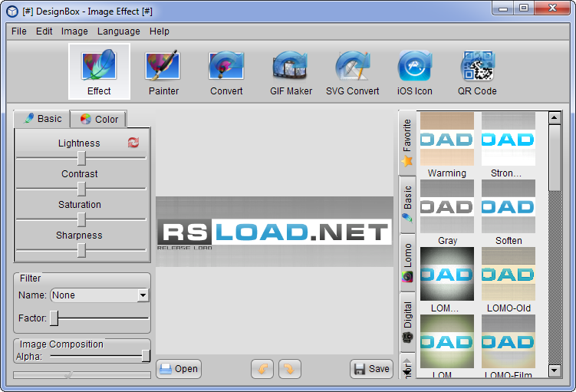Apply the Soften effect thumbnail
The height and width of the screenshot is (392, 576).
point(509,206)
